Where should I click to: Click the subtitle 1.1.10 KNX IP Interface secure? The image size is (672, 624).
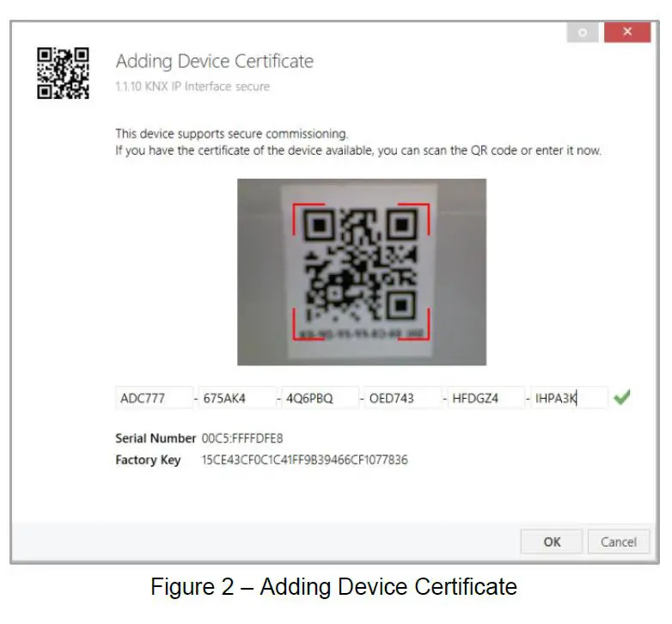(x=192, y=86)
